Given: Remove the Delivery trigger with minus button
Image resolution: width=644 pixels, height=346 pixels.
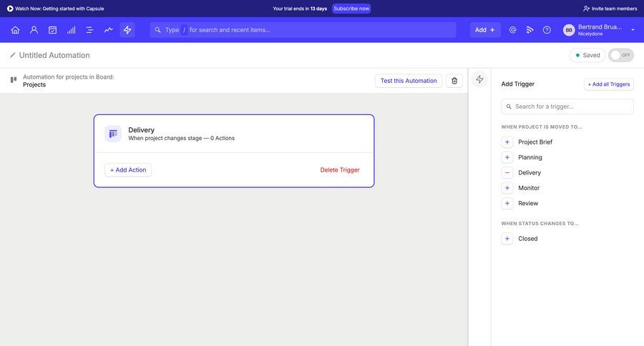Looking at the screenshot, I should [507, 173].
